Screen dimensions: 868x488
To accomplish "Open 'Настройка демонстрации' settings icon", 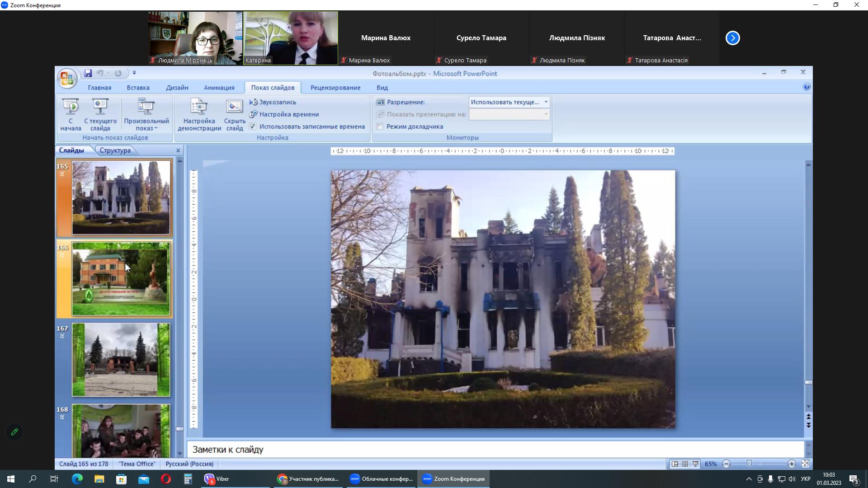I will (199, 107).
